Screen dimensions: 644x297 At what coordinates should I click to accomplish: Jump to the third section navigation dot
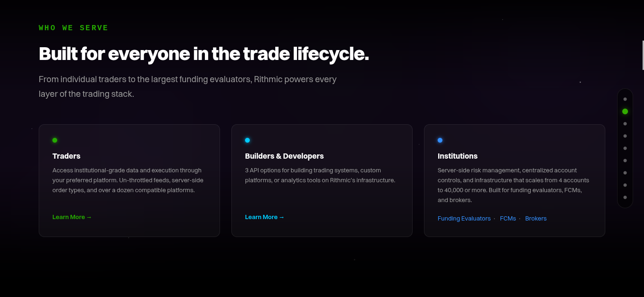[625, 124]
